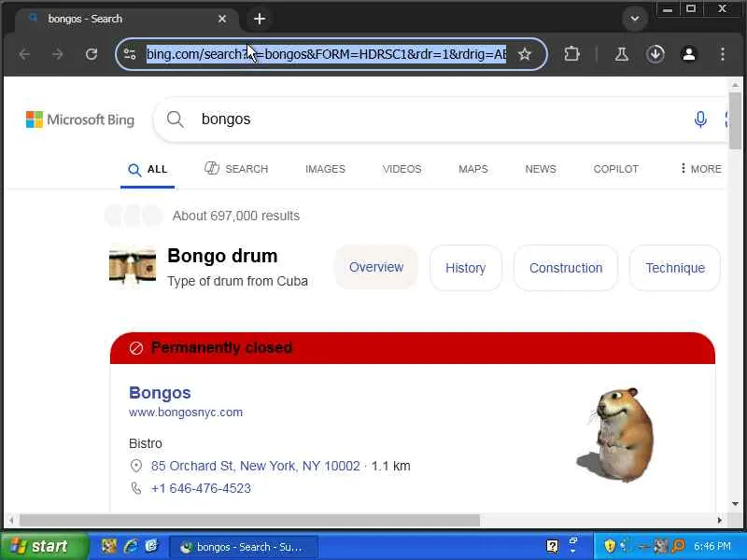Screen dimensions: 747x560
Task: Launch Internet Explorer from quick launch
Action: tap(130, 546)
